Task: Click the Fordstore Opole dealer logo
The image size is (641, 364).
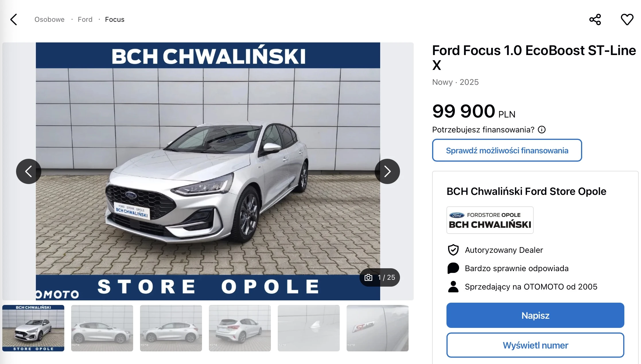Action: [490, 220]
